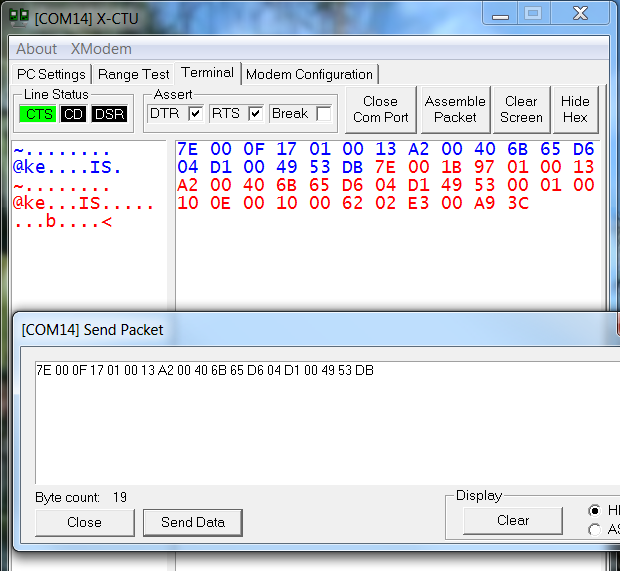
Task: Maximize the X-CTU window
Action: (532, 13)
